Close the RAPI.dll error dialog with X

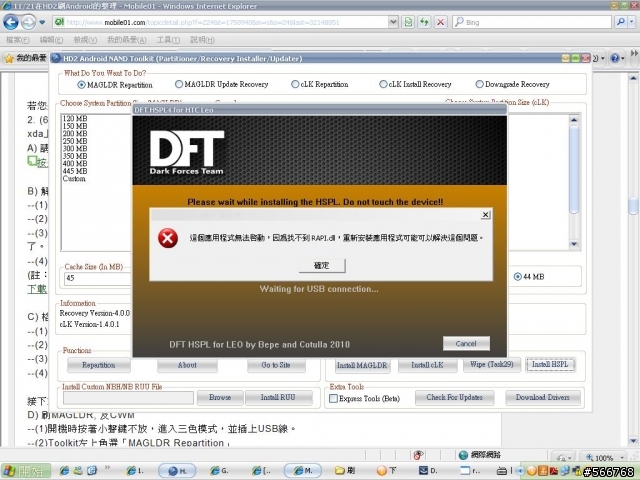pyautogui.click(x=485, y=215)
